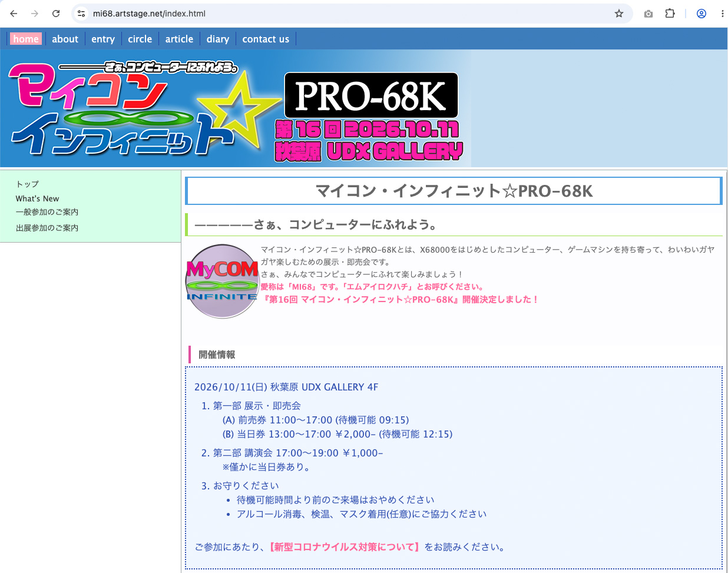Screen dimensions: 728x573
Task: Click the MyCOM INFINITE round logo
Action: (223, 281)
